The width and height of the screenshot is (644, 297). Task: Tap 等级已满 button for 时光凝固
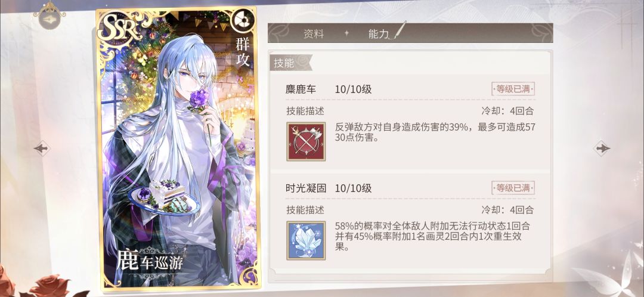coord(513,188)
